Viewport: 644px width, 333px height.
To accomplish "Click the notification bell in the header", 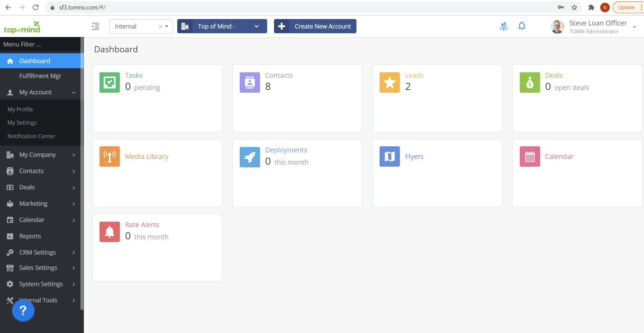I will 522,26.
